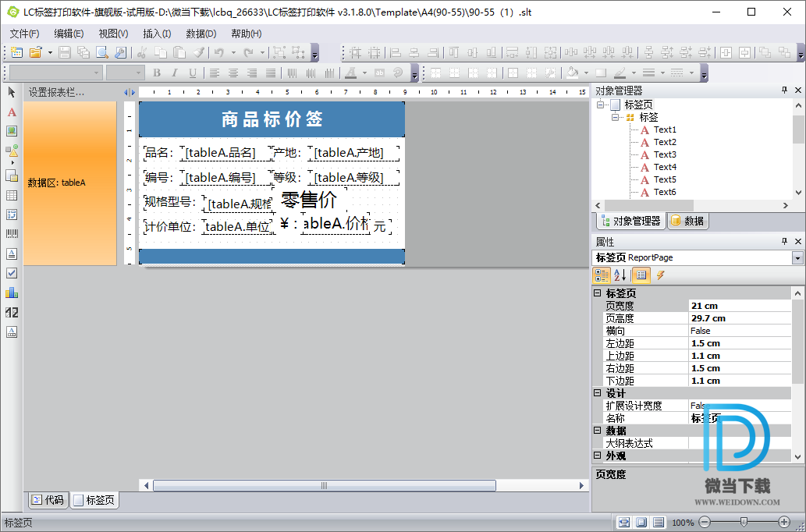Screen dimensions: 806x532
Task: Select the table object tool
Action: tap(12, 195)
